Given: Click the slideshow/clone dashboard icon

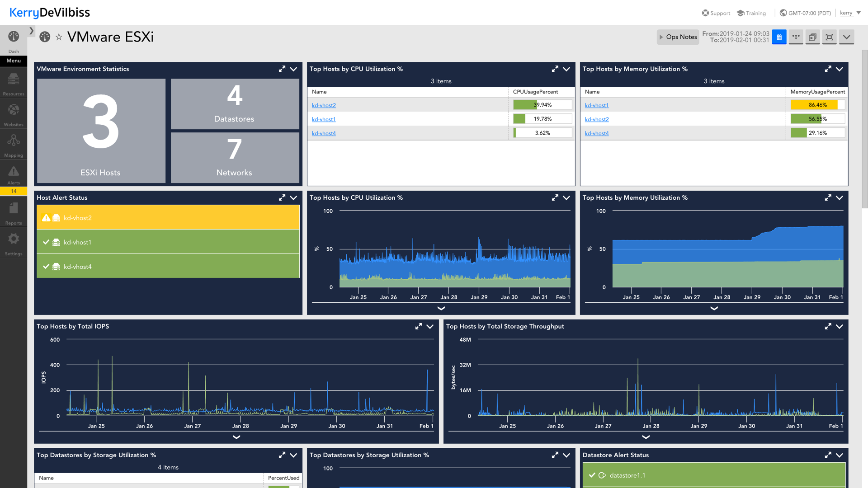Looking at the screenshot, I should pos(812,37).
